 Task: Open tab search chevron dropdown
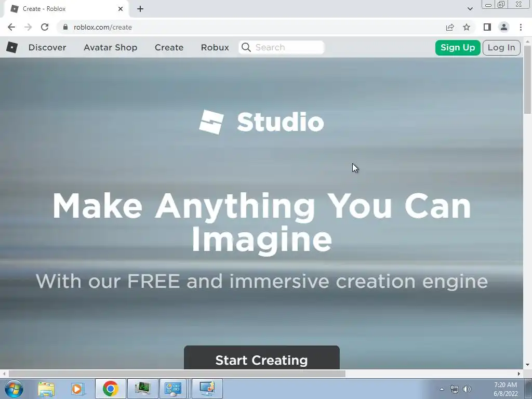point(470,9)
